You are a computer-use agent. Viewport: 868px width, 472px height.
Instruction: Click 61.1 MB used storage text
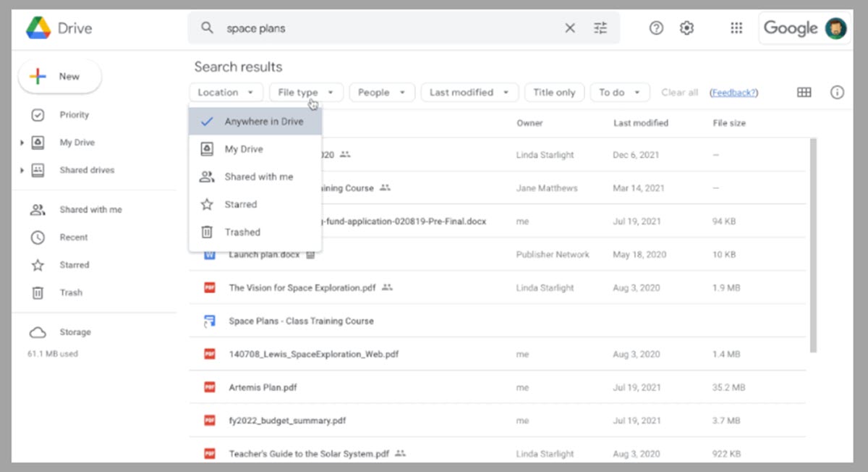(x=53, y=354)
